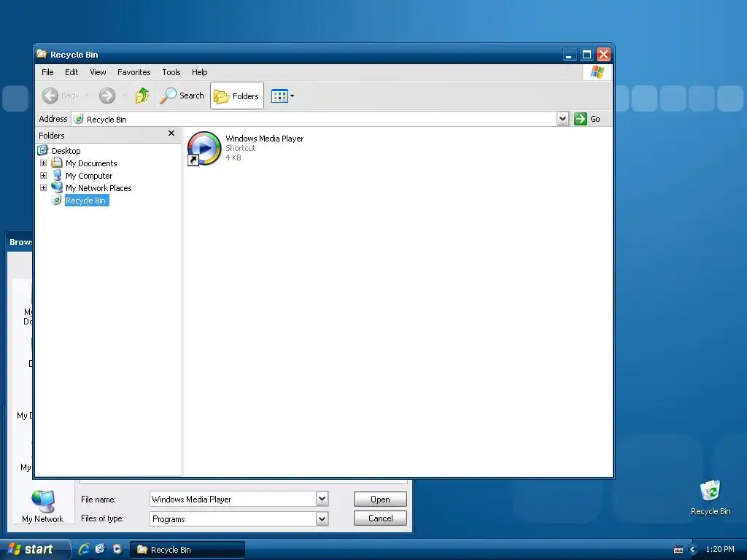Open the Forward history dropdown arrow
This screenshot has height=560, width=747.
tap(124, 96)
